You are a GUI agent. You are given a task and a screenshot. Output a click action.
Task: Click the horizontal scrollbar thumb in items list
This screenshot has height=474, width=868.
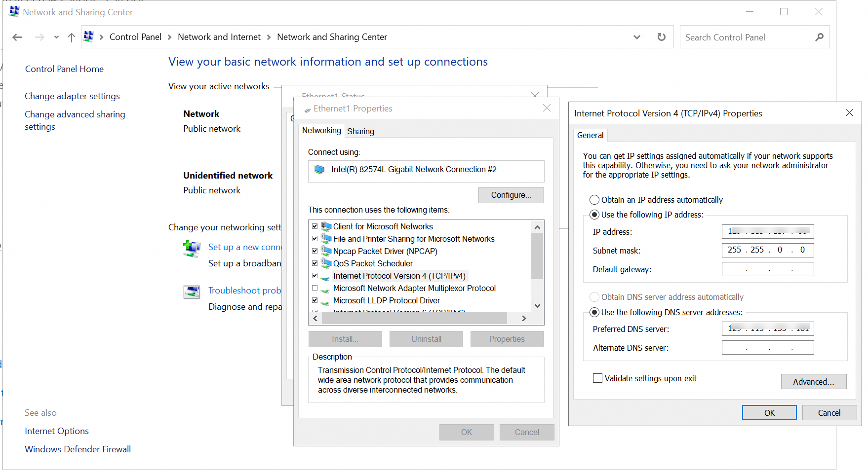click(415, 319)
